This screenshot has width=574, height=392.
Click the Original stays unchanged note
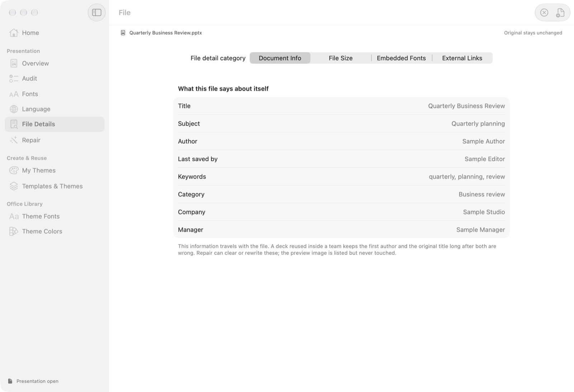(533, 33)
